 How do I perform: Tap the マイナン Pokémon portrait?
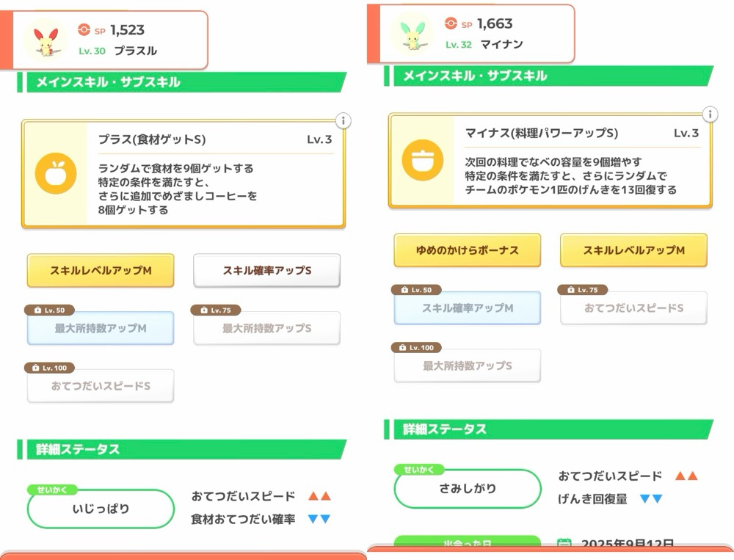coord(413,33)
